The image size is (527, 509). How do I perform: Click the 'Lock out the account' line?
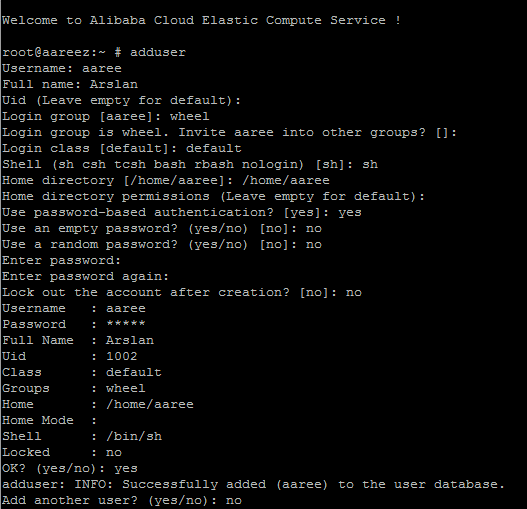(x=182, y=292)
